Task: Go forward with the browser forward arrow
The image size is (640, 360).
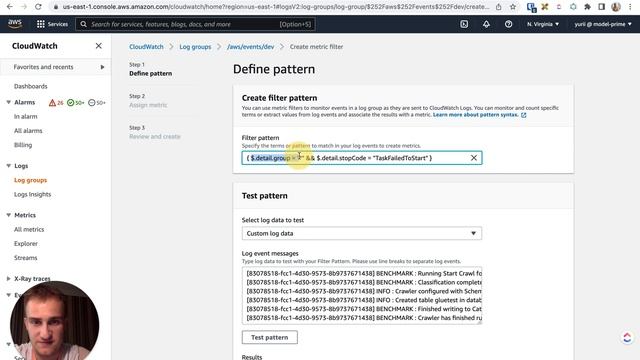Action: coord(24,7)
